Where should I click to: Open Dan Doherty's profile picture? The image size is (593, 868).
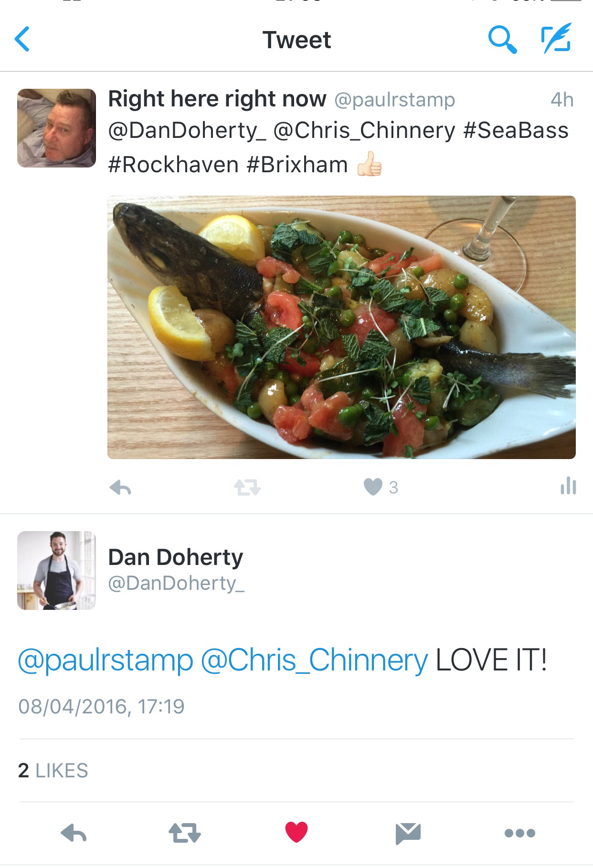(56, 570)
